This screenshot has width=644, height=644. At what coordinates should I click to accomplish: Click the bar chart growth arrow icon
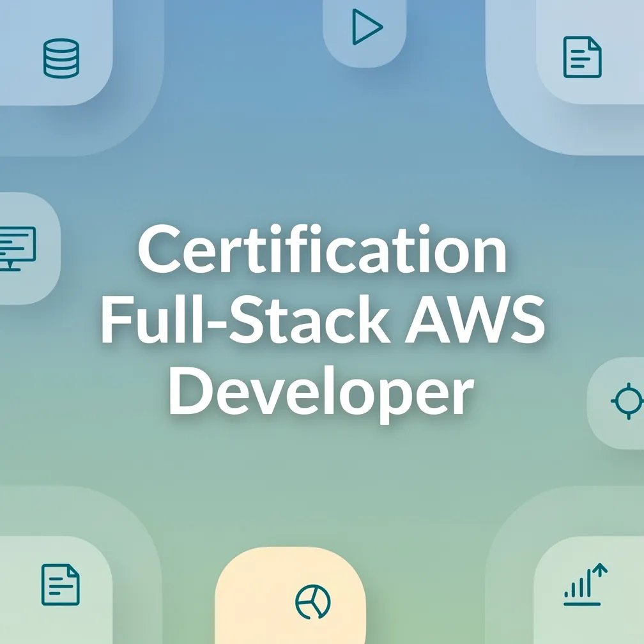585,585
